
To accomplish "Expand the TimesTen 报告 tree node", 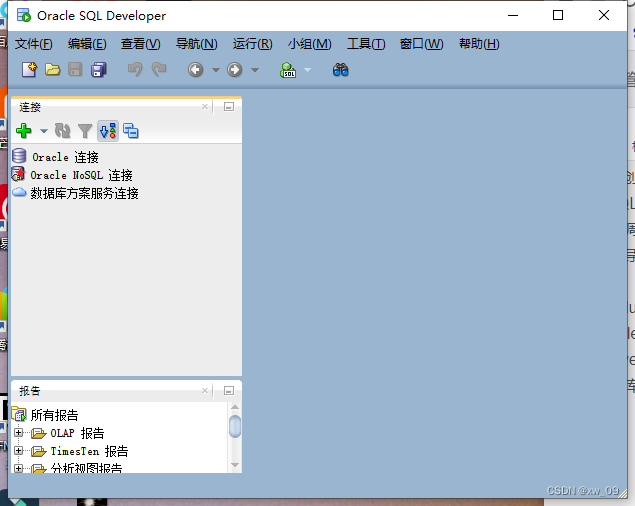I will pos(18,450).
